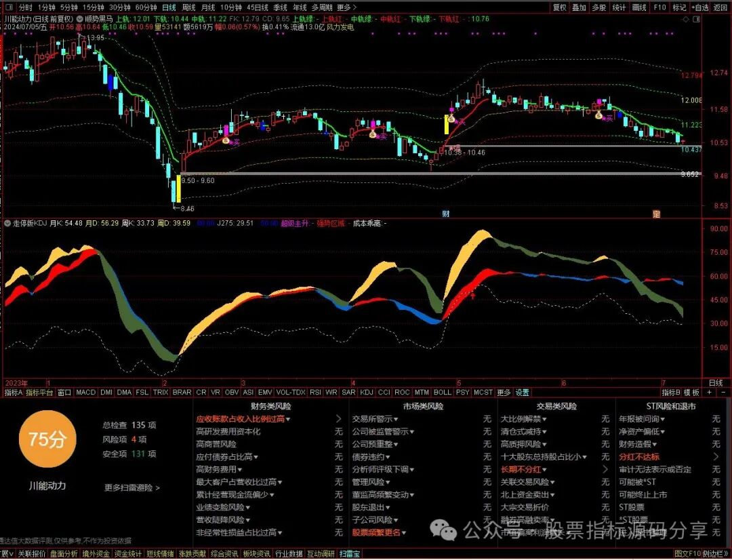This screenshot has width=732, height=560.
Task: Open the arrow for 应收账款占收入比例过高
Action: [x=339, y=419]
